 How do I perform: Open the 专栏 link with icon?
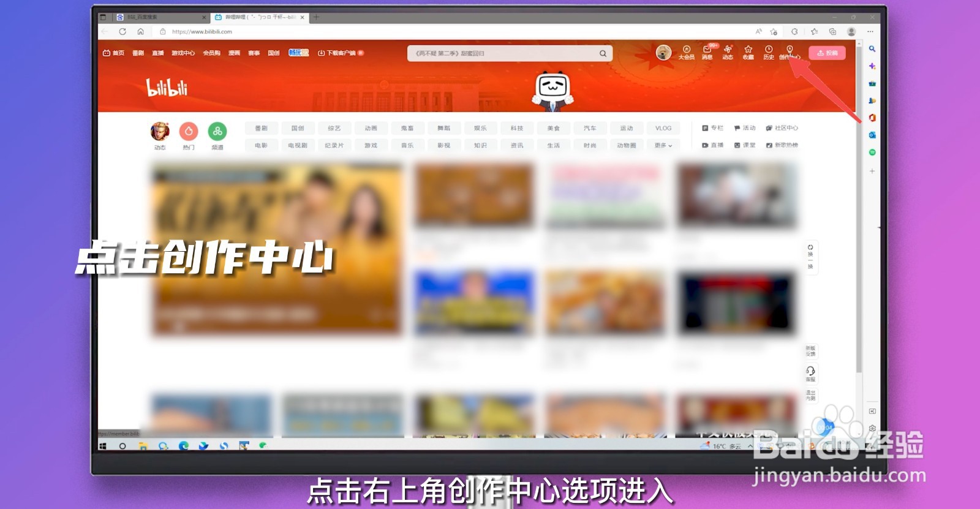(713, 128)
